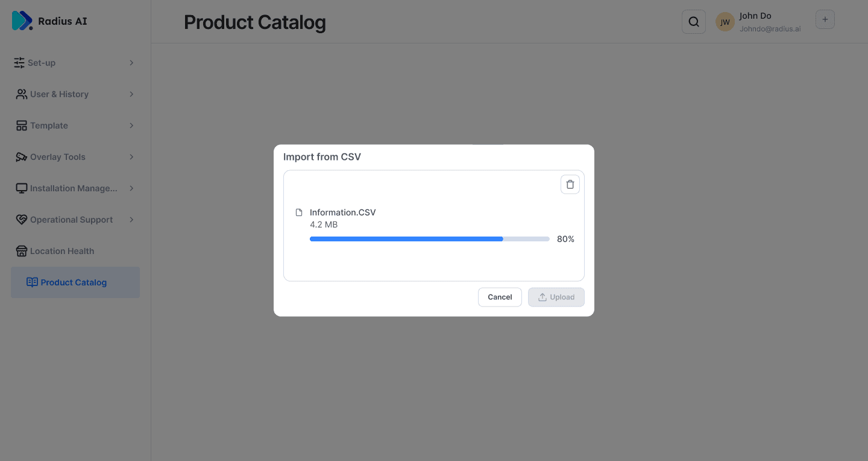Expand the Set-up menu chevron
Screen dimensions: 868x461
[x=131, y=63]
